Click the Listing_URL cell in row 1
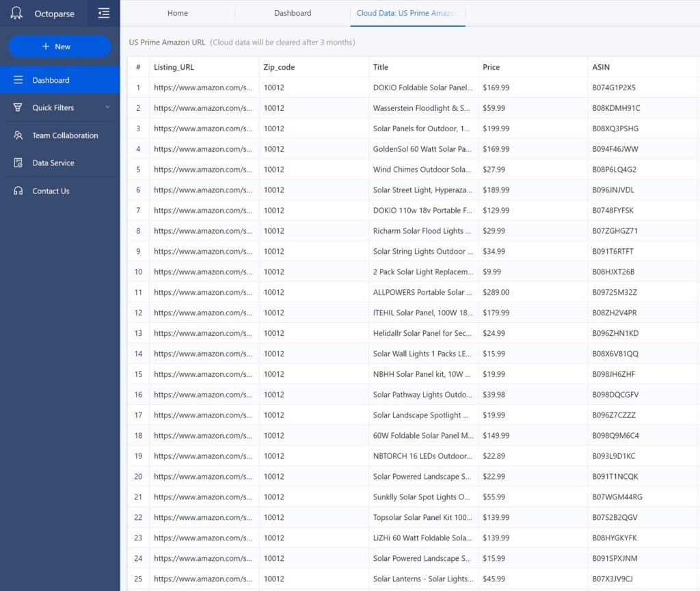Viewport: 700px width, 591px height. coord(203,88)
